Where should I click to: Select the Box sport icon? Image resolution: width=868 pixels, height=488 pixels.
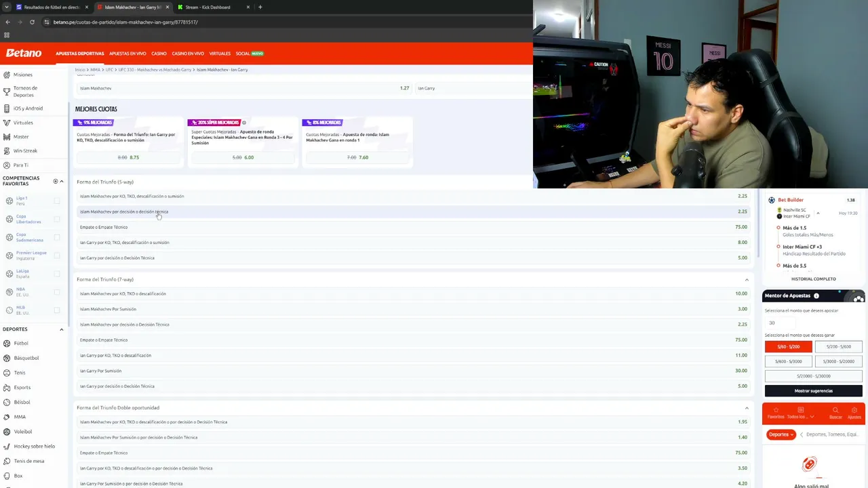pyautogui.click(x=7, y=476)
